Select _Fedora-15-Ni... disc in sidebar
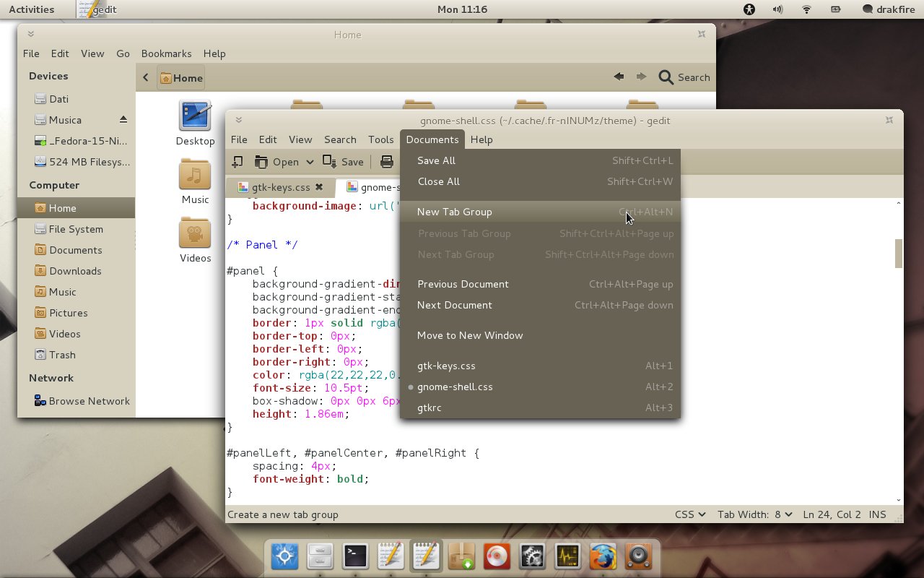Screen dimensions: 924x578 76,141
